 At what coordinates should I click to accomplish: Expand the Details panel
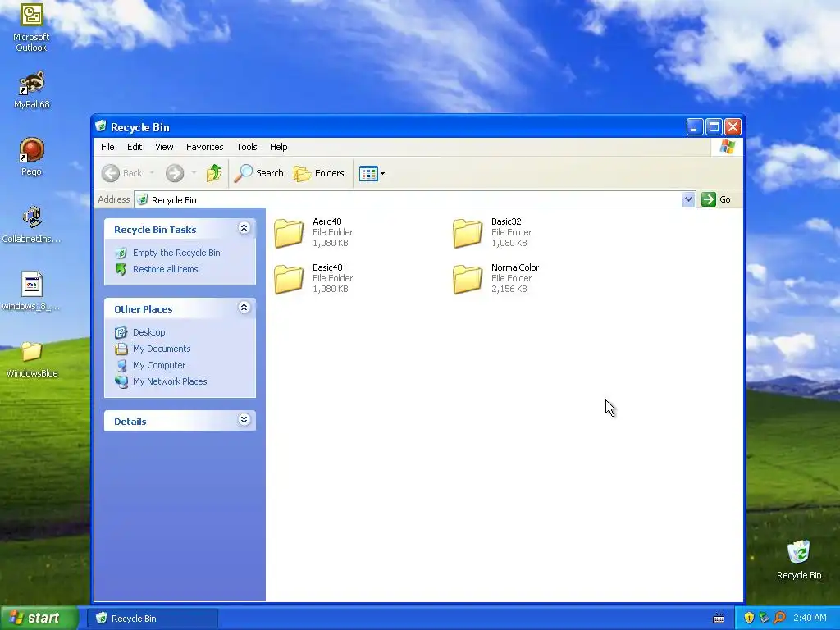244,419
